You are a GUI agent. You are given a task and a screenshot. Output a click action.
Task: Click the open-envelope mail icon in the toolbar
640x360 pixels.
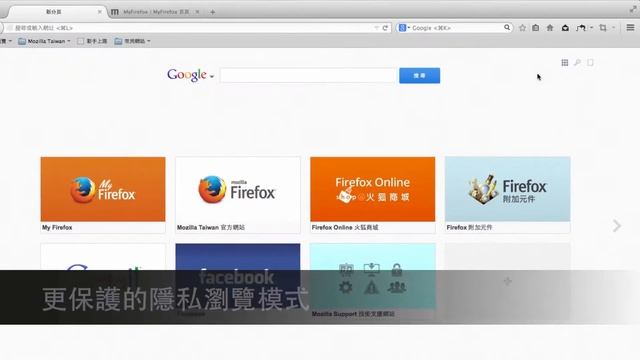pos(565,28)
